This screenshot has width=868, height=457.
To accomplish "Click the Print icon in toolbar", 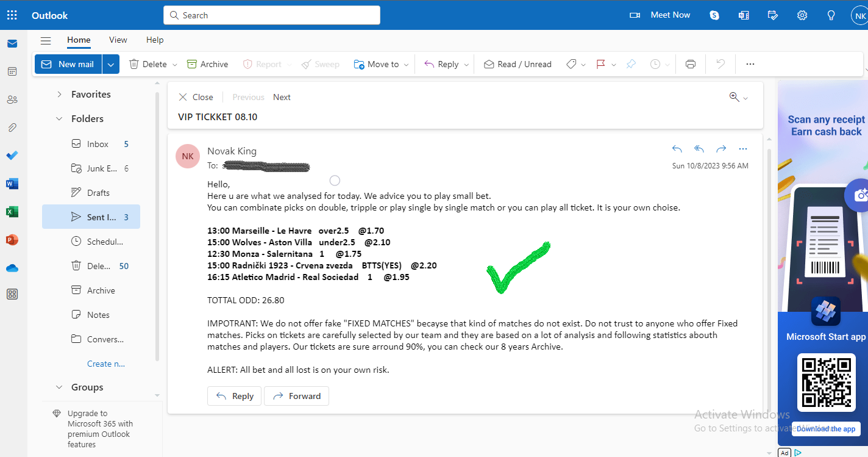I will (690, 64).
